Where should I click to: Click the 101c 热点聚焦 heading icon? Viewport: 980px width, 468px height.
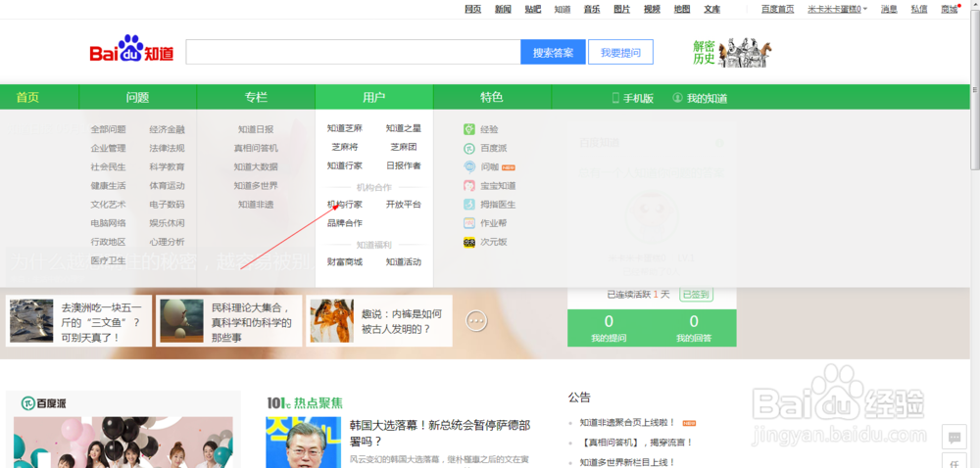[x=305, y=403]
